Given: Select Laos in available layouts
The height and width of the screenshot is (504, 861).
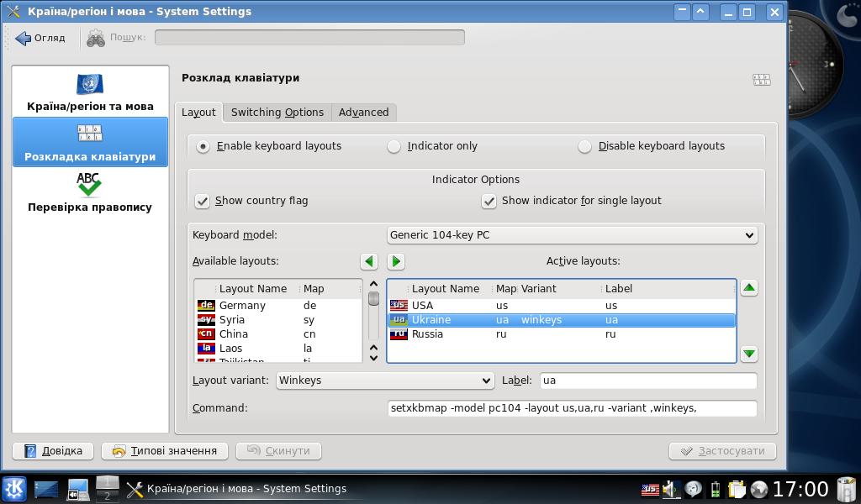Looking at the screenshot, I should pos(279,349).
